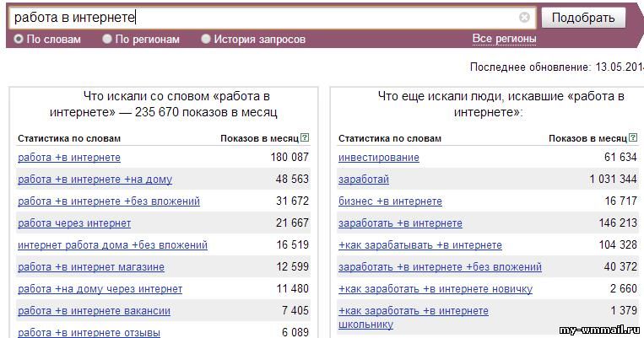This screenshot has height=338, width=644.
Task: Open 'работа +в интернет магазине' link
Action: 91,267
